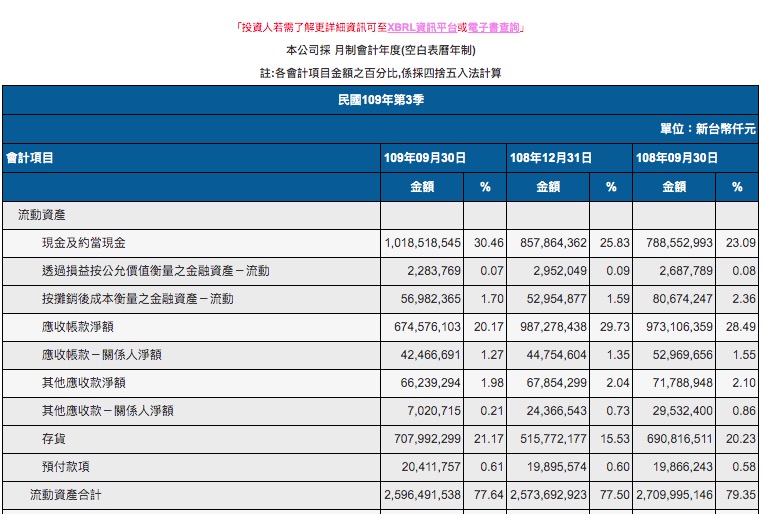Click the value 52,969,656
The width and height of the screenshot is (764, 514).
[683, 355]
